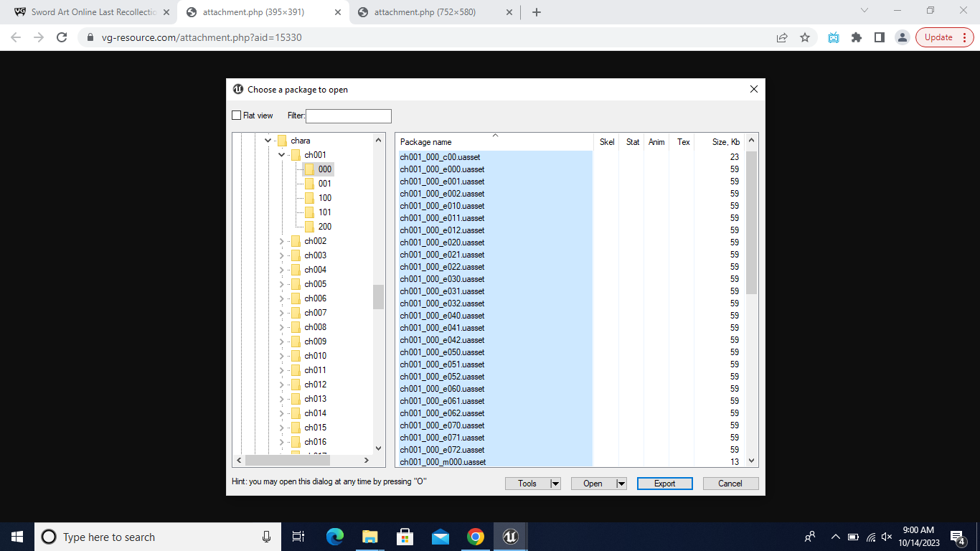Click the file list vertical scrollbar thumb
980x551 pixels.
752,222
